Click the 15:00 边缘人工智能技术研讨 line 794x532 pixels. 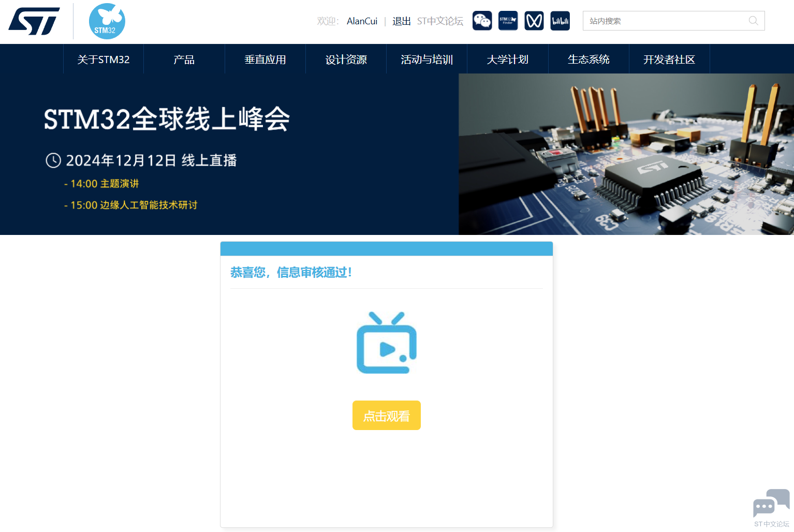[x=130, y=205]
